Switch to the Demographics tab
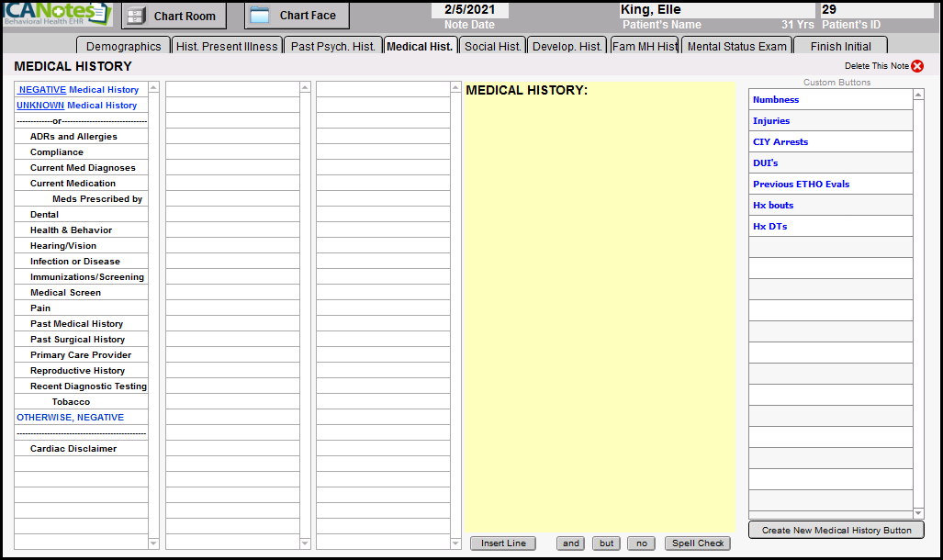 click(x=123, y=47)
